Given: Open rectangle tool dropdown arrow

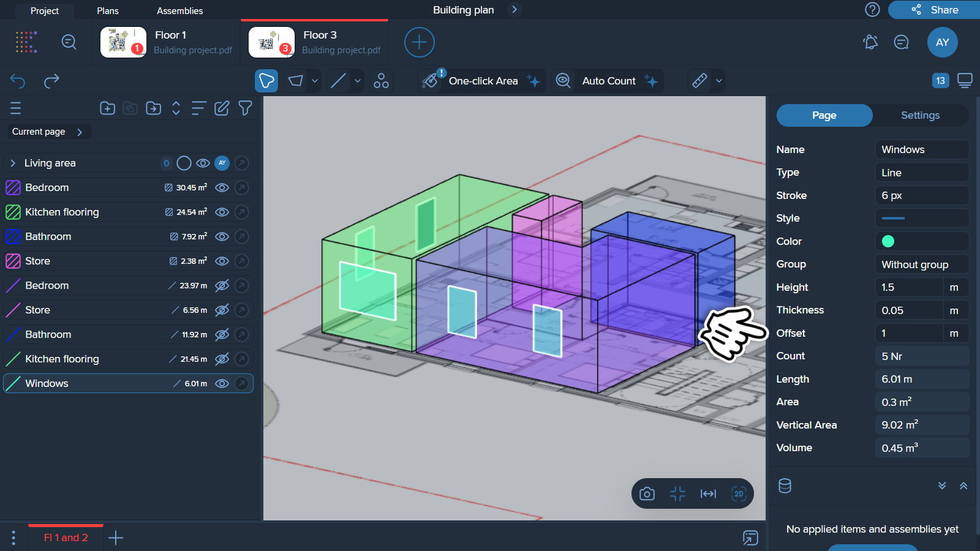Looking at the screenshot, I should [315, 81].
